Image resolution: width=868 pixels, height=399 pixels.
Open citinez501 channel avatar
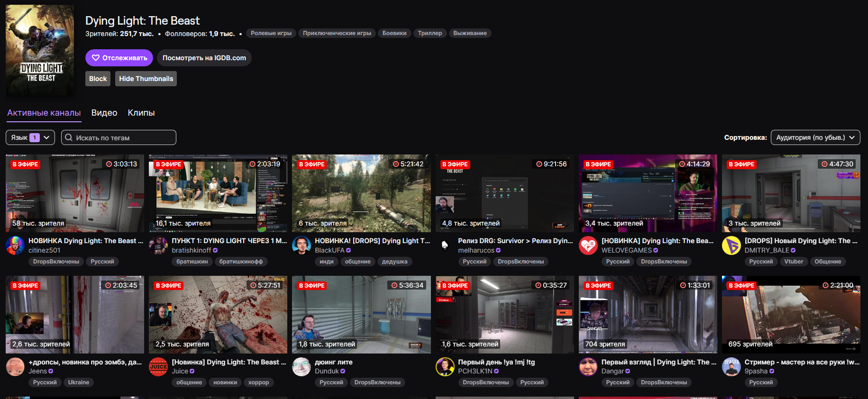point(15,245)
